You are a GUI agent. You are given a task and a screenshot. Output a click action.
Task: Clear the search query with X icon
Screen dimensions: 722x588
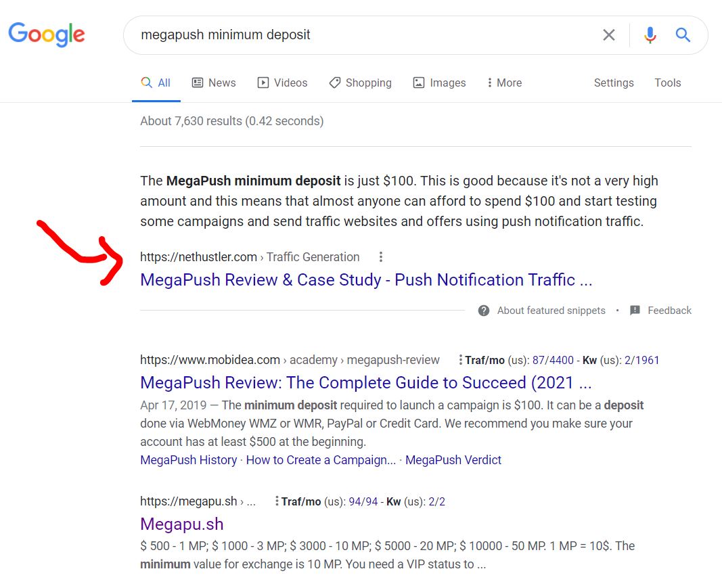(x=609, y=35)
